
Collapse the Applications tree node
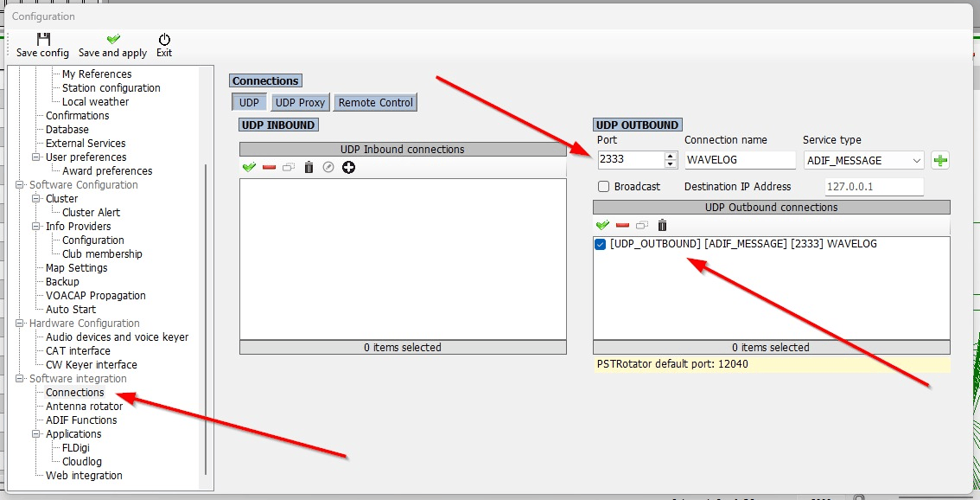(x=36, y=433)
